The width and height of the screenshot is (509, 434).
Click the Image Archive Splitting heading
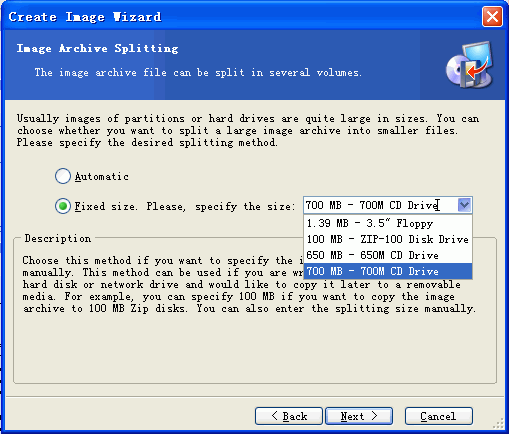point(97,49)
